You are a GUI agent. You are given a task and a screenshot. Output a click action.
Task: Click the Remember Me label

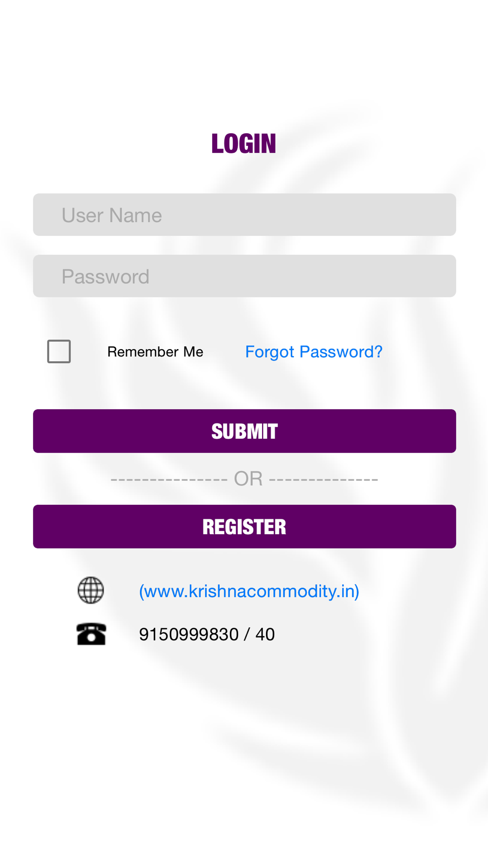pos(155,351)
